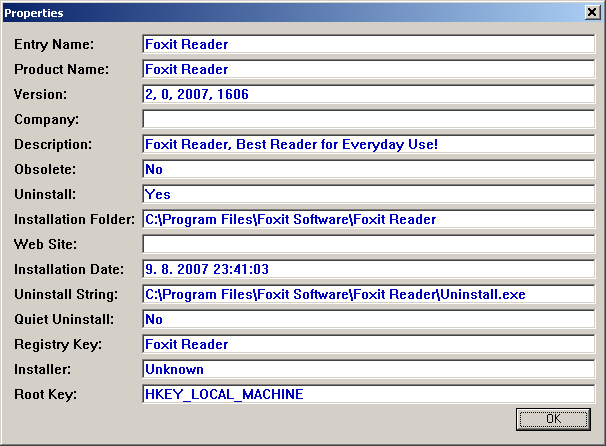The image size is (606, 446).
Task: Click the Registry Key field
Action: click(369, 344)
